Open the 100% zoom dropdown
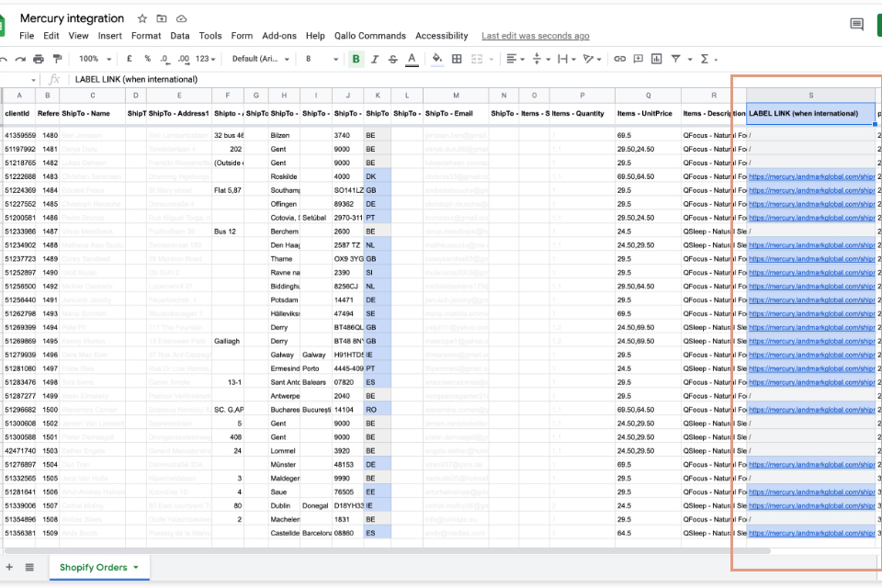882x588 pixels. coord(95,59)
